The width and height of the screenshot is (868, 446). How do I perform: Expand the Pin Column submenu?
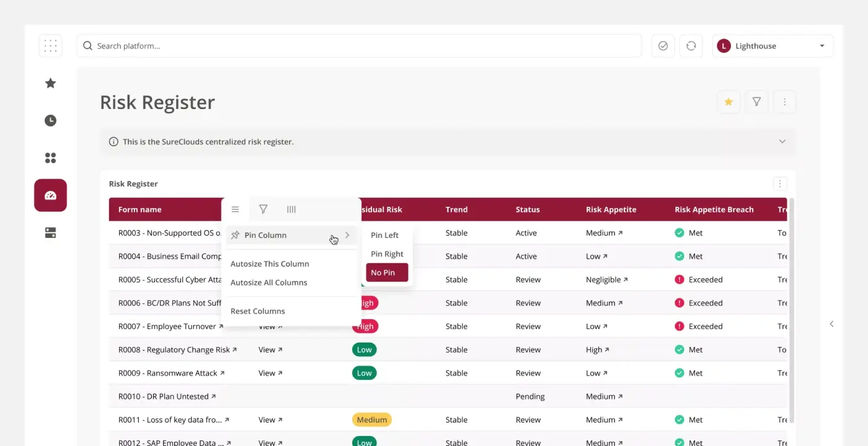click(290, 235)
